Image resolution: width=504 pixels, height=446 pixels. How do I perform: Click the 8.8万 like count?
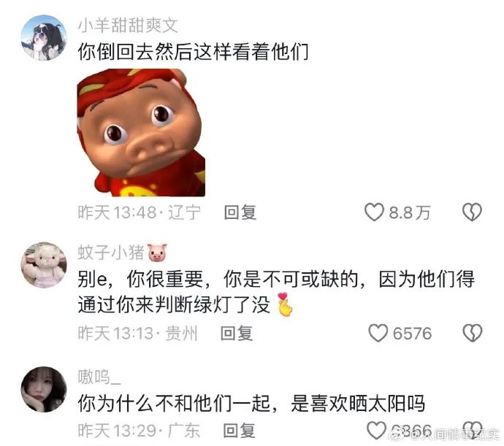[410, 212]
